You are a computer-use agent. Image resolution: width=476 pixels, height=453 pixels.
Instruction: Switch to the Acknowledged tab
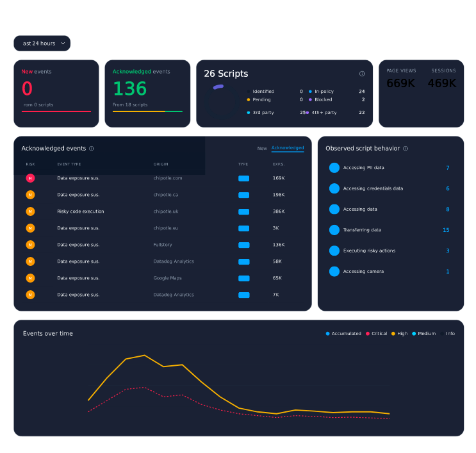tap(288, 148)
